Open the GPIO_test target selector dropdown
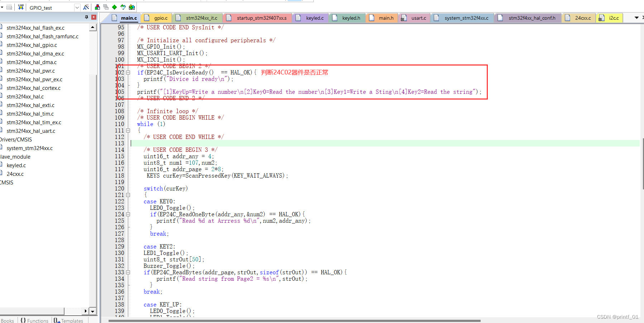This screenshot has height=323, width=644. [77, 8]
